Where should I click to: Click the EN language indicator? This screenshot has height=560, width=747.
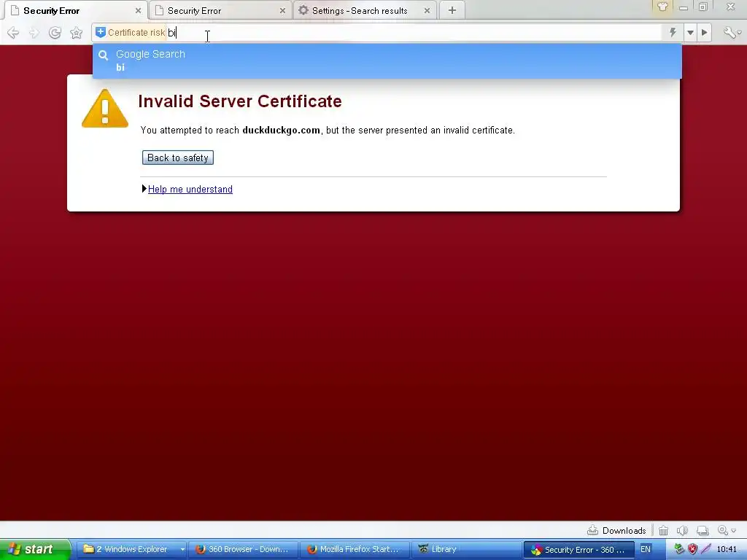[646, 549]
